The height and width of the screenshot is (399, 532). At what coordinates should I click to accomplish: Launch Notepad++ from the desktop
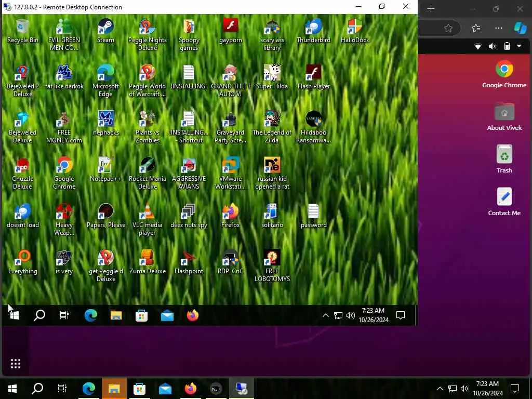point(105,170)
